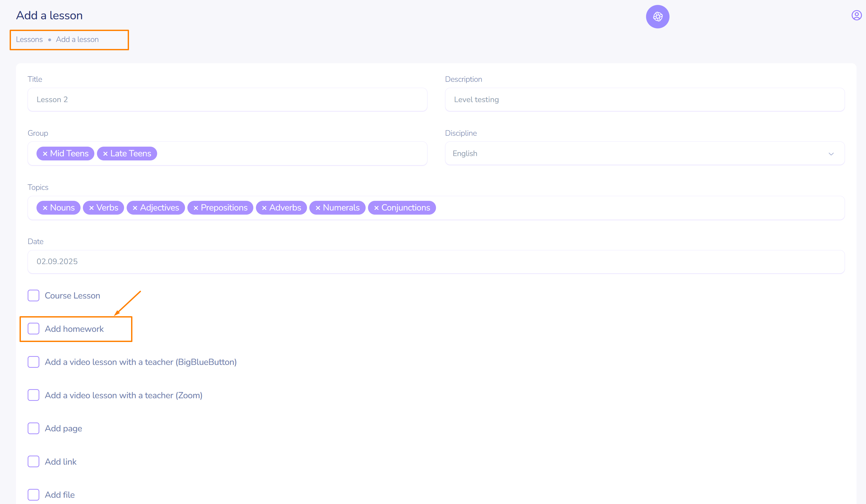This screenshot has height=504, width=866.
Task: Remove the Prepositions topic tag
Action: tap(196, 208)
